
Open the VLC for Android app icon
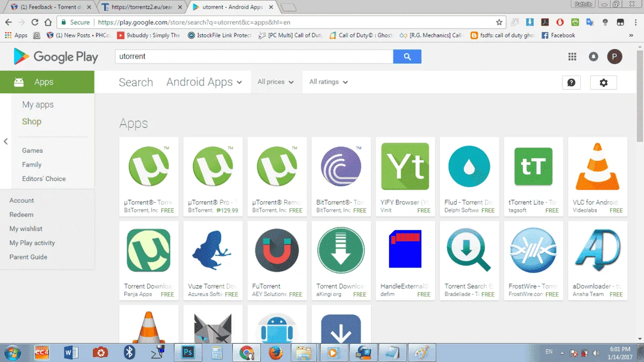pos(597,166)
